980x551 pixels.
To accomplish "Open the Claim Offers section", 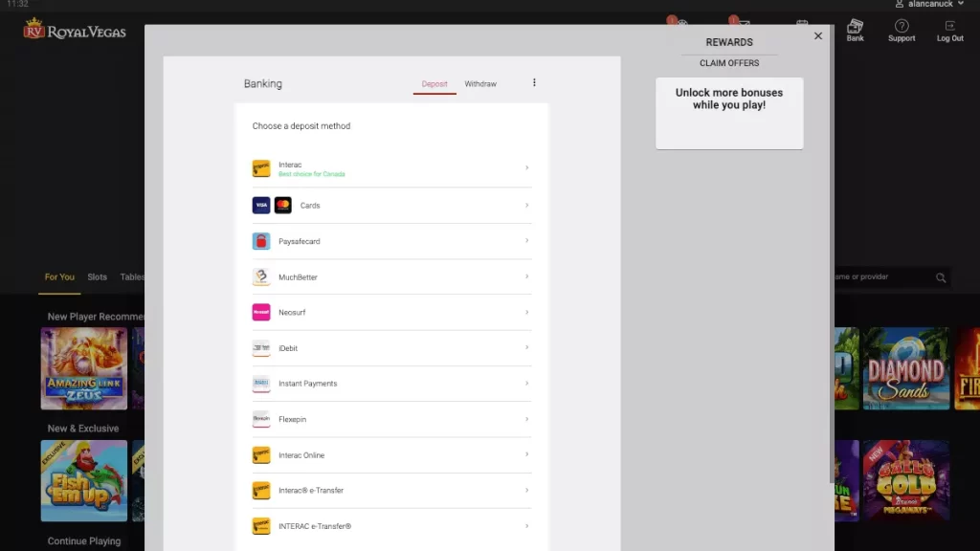I will [x=728, y=63].
